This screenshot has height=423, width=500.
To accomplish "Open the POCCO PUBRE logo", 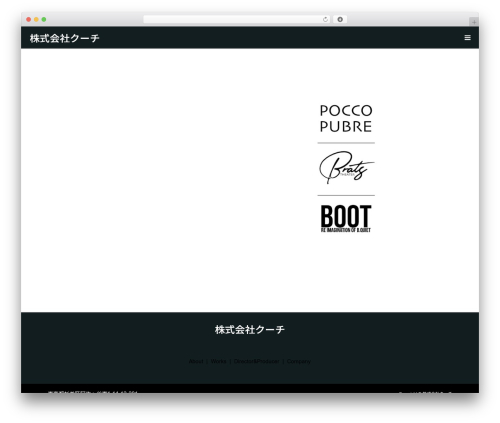I will pos(346,118).
